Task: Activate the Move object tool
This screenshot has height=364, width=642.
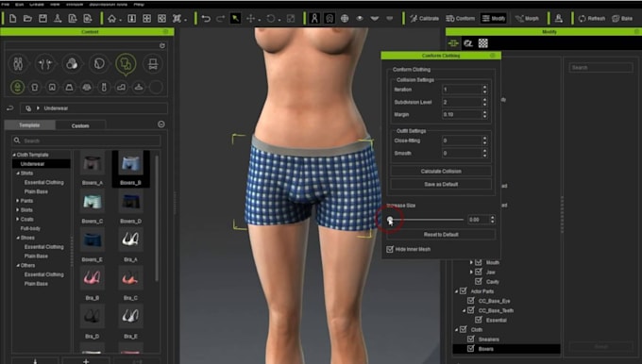Action: pos(250,19)
